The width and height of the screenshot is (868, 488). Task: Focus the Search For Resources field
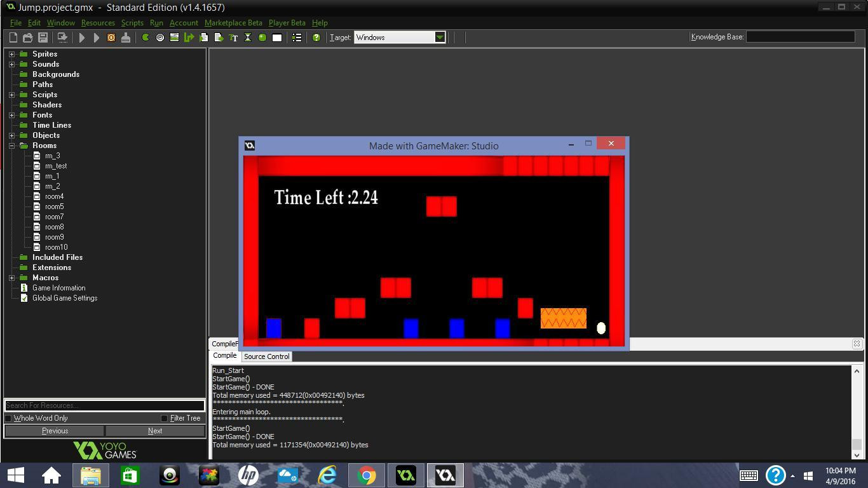point(105,405)
